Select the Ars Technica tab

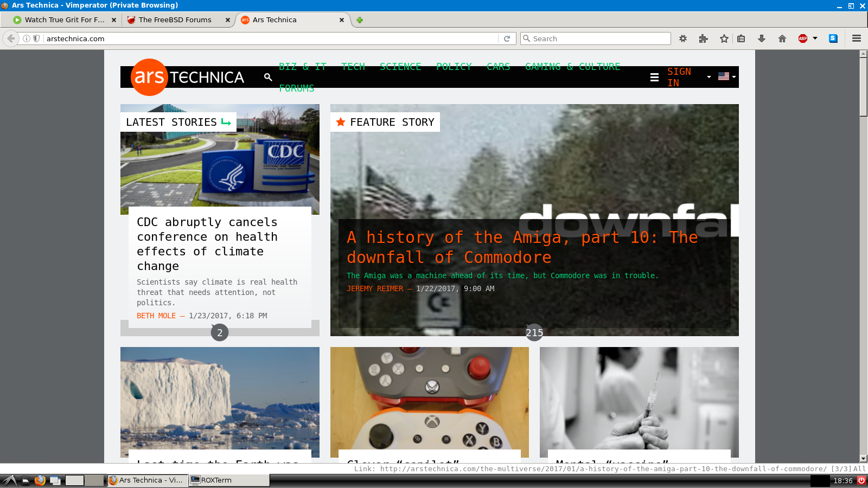293,20
